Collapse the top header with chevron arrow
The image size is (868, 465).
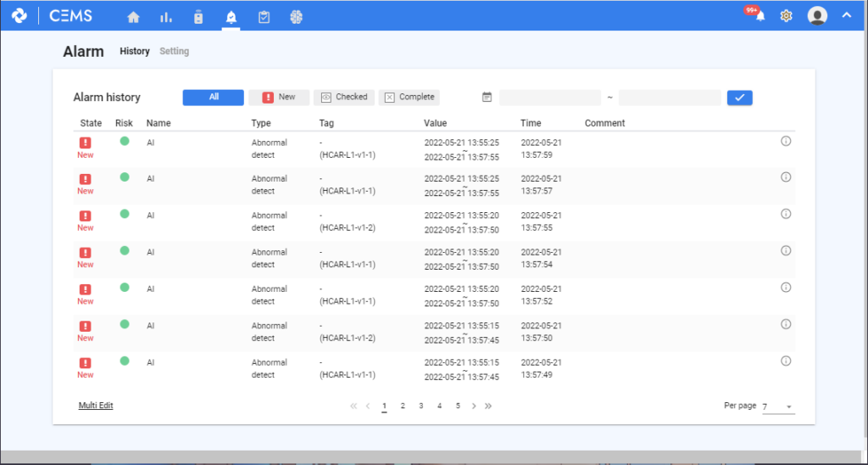tap(846, 15)
